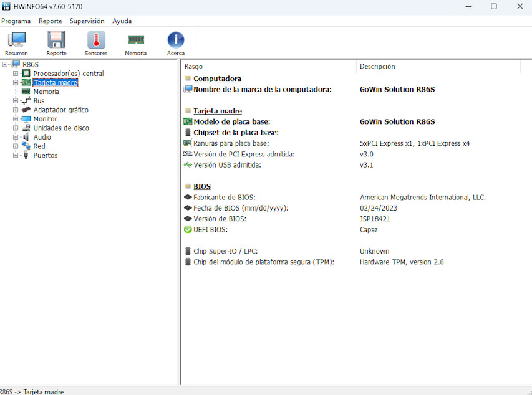Click the Red network icon in tree
Screen dimensions: 532x395
click(26, 146)
